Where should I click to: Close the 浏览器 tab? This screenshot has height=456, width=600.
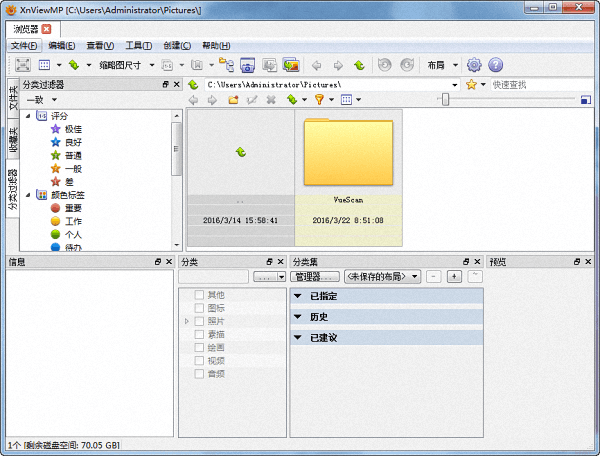pyautogui.click(x=46, y=29)
